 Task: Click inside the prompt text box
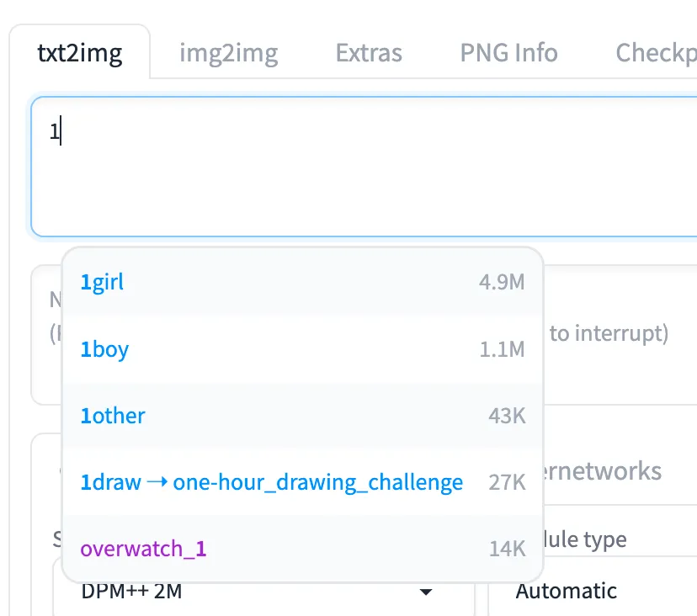point(362,167)
